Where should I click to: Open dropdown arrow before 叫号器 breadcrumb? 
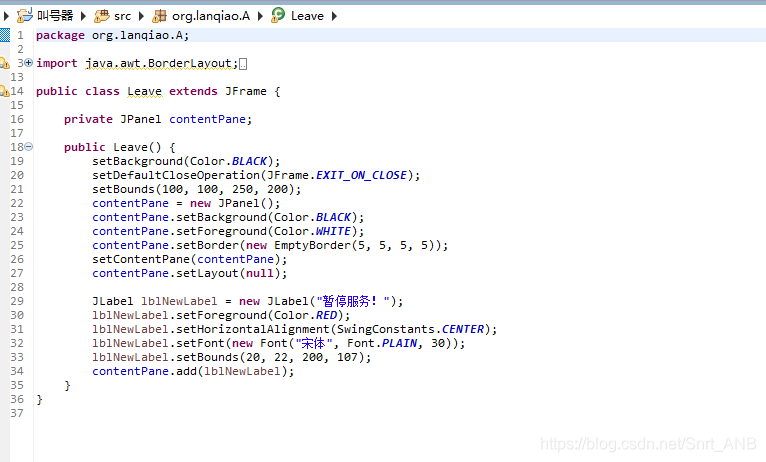click(x=6, y=16)
